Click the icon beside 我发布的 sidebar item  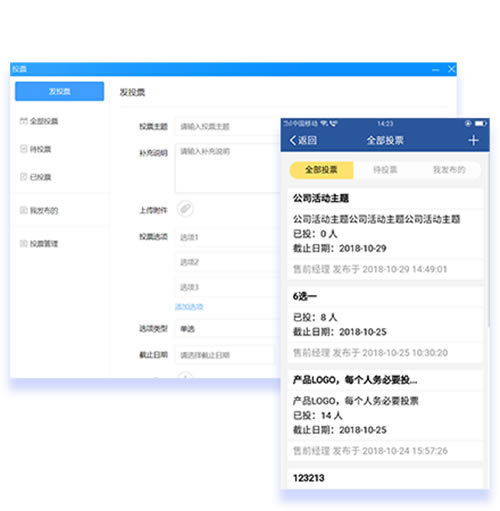23,210
